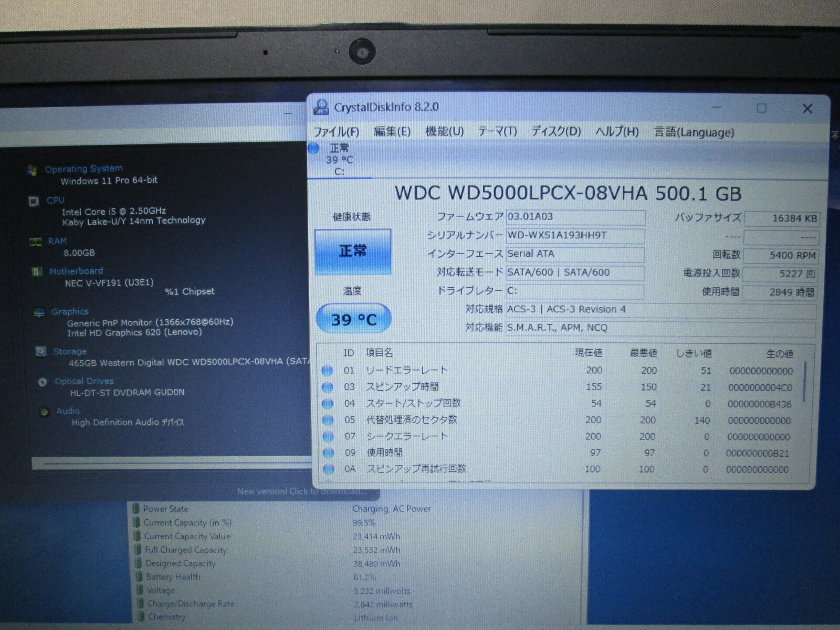
Task: Click the 生の値 column header
Action: [779, 354]
